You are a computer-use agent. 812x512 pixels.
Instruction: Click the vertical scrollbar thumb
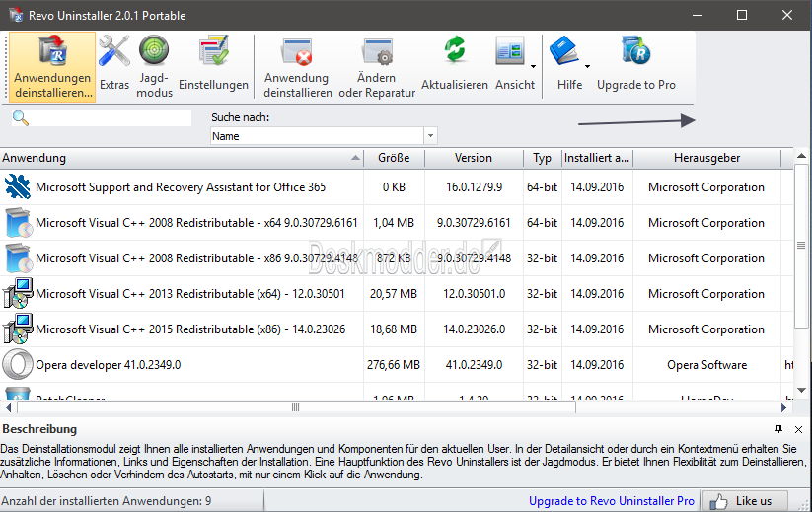click(801, 246)
